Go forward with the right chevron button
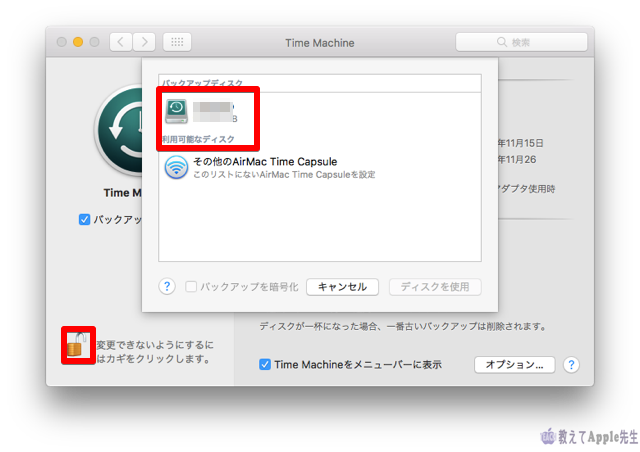This screenshot has height=452, width=640. [x=144, y=42]
